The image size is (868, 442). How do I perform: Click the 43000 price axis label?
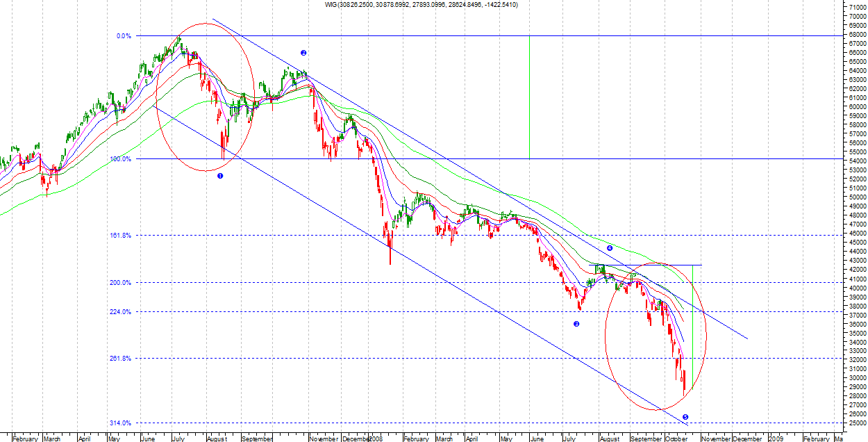[x=856, y=260]
